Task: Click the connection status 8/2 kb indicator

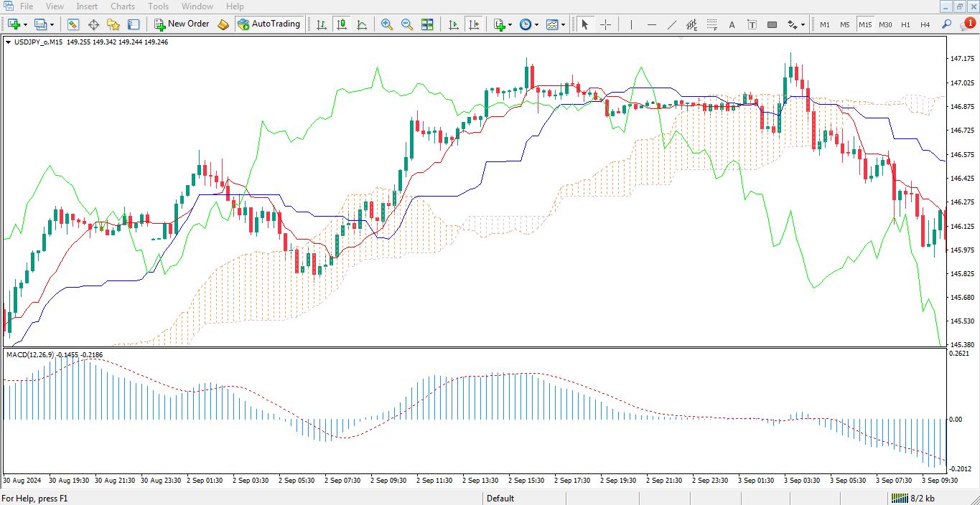Action: pyautogui.click(x=913, y=499)
